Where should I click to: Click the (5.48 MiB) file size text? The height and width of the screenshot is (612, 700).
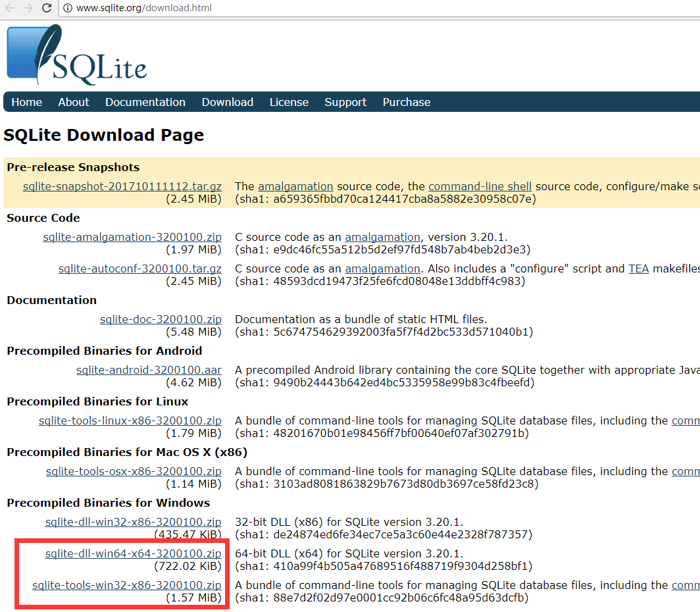pyautogui.click(x=193, y=332)
